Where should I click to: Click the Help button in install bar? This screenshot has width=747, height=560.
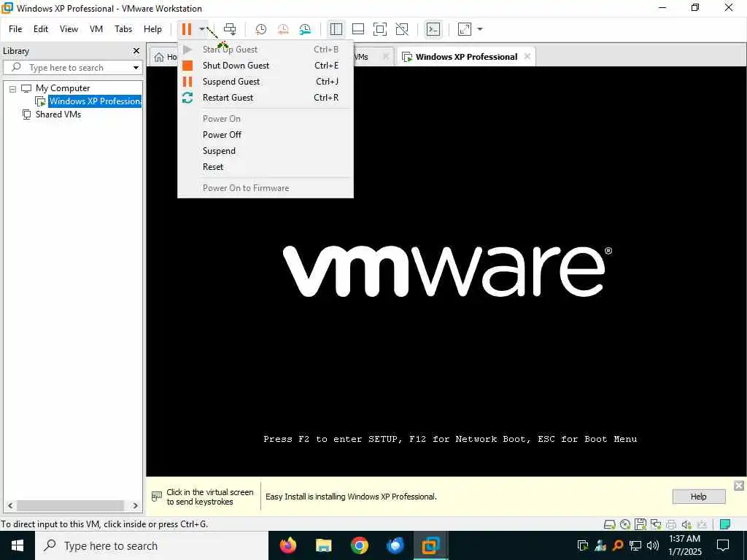698,497
